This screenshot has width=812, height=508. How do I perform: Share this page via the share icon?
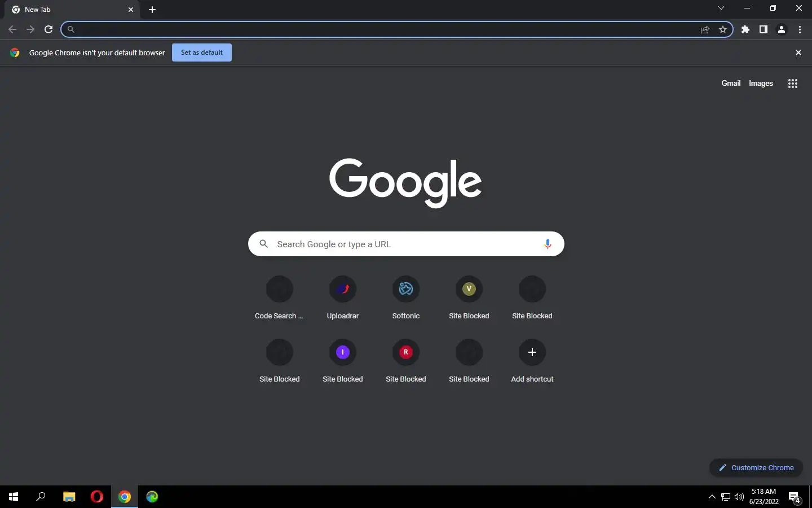705,29
